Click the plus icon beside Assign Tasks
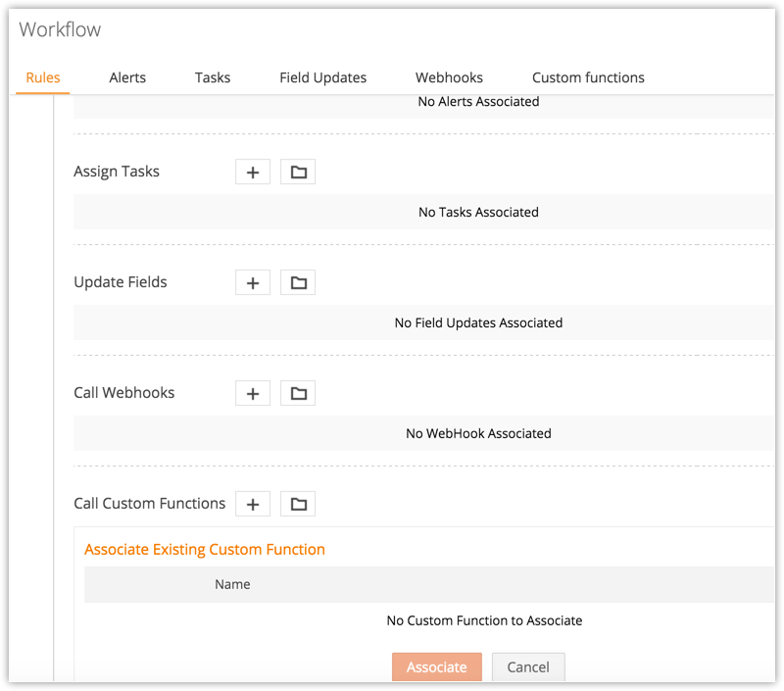 click(x=253, y=173)
